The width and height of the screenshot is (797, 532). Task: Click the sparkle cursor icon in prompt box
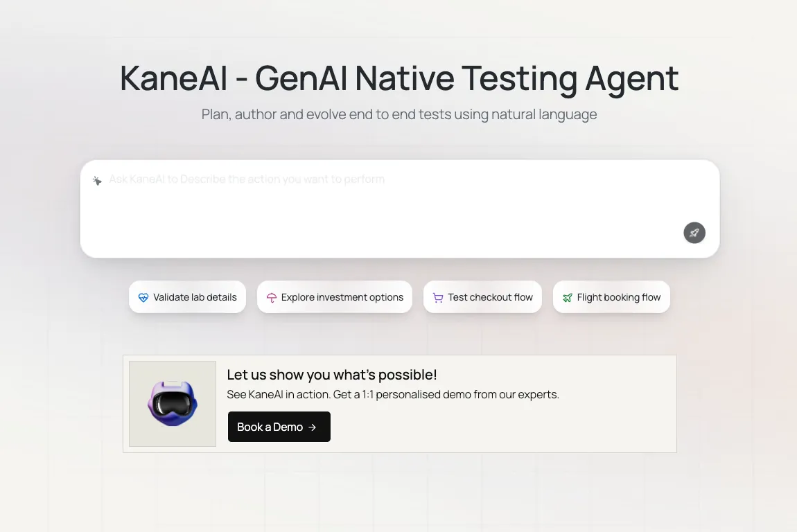(97, 180)
